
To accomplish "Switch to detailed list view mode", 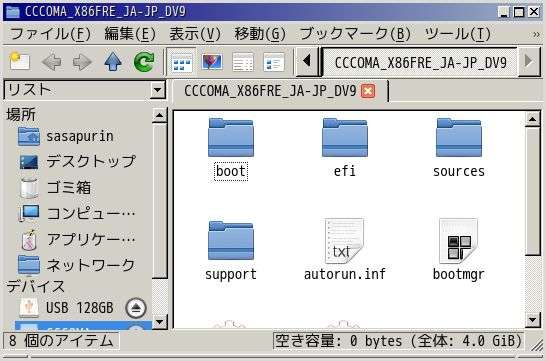I will [x=274, y=63].
